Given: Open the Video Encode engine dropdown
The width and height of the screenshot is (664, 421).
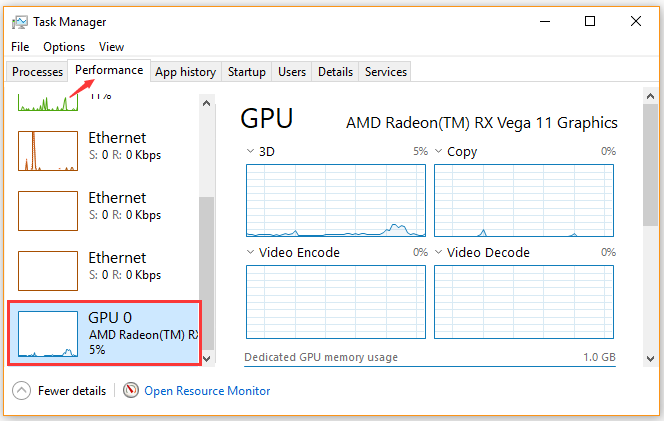Looking at the screenshot, I should coord(250,252).
